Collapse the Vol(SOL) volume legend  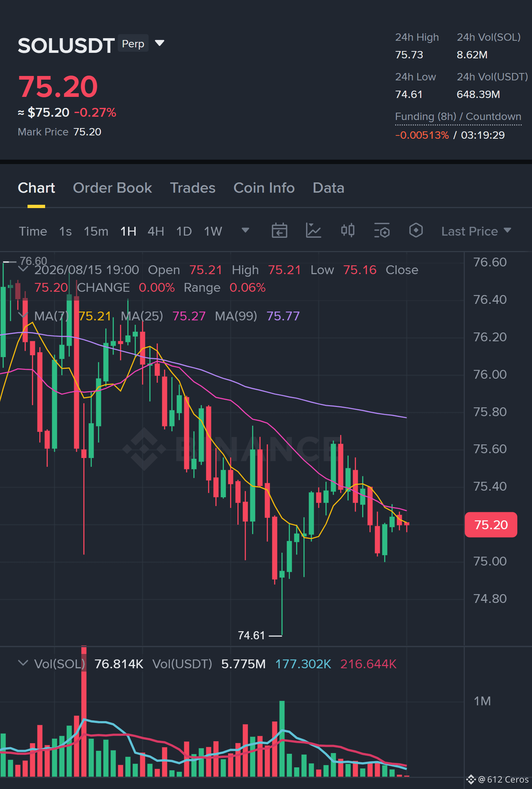[x=23, y=663]
